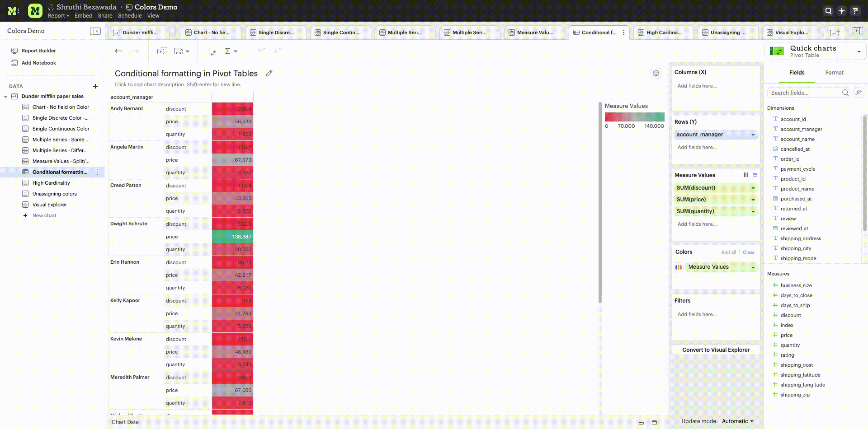Click the undo back arrow in toolbar
This screenshot has height=429, width=868.
pyautogui.click(x=118, y=51)
